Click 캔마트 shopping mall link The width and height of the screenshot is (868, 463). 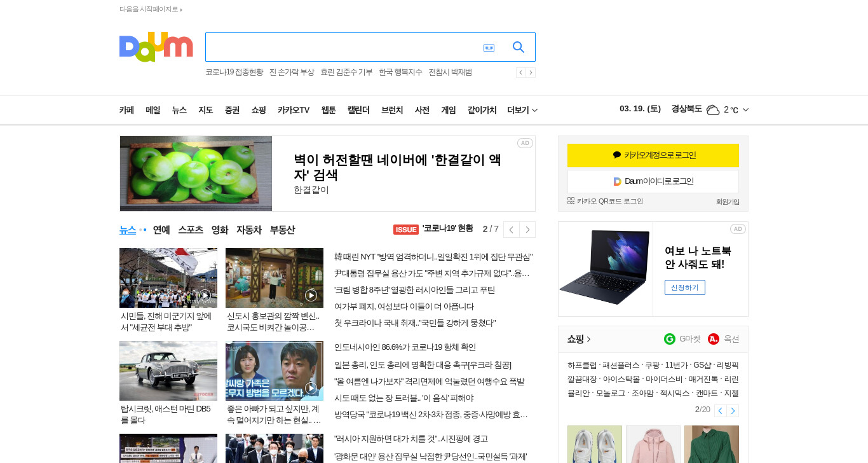click(x=707, y=393)
